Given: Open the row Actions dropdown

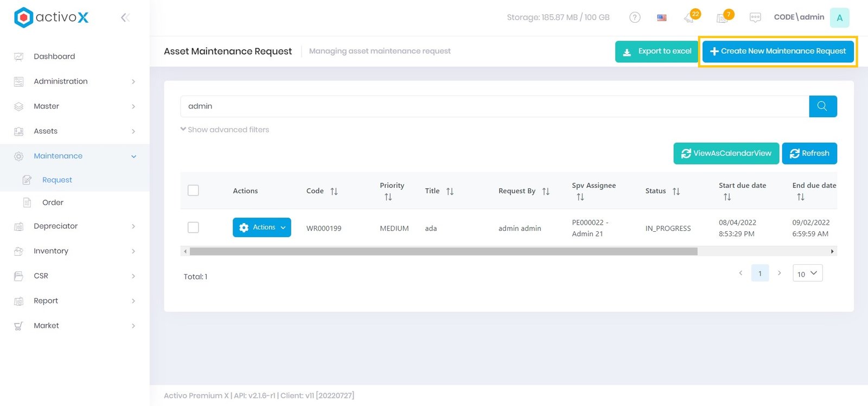Looking at the screenshot, I should pyautogui.click(x=262, y=227).
